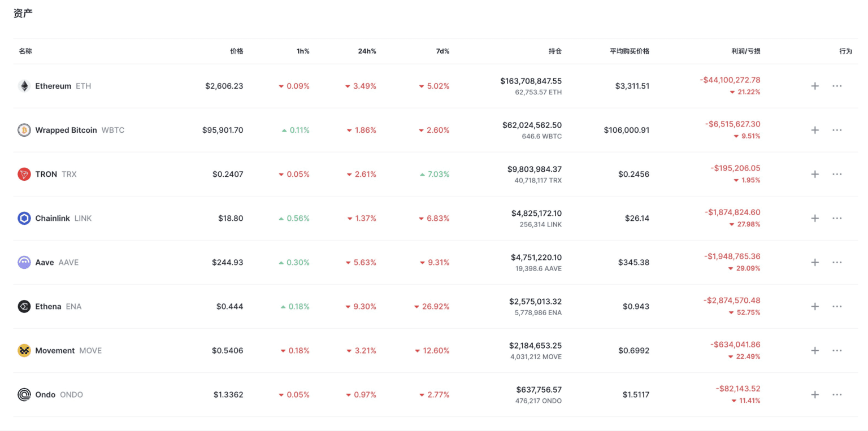Sort assets by the 24h% column

[x=367, y=51]
